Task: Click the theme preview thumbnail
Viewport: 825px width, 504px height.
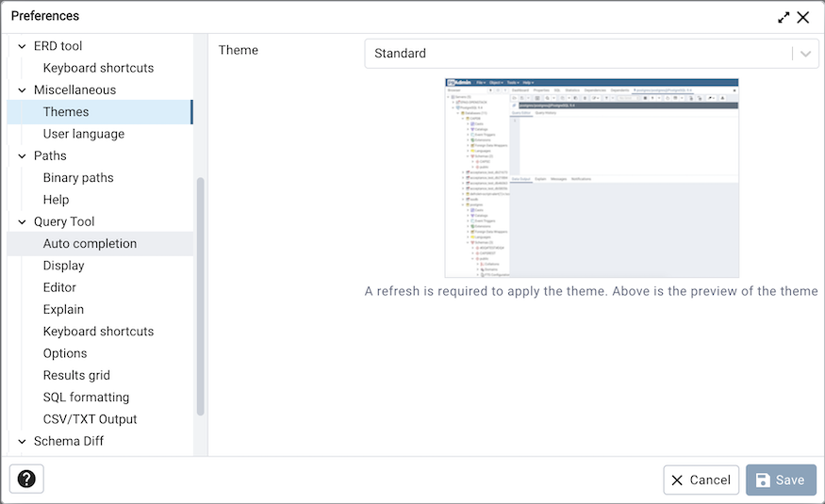Action: click(591, 178)
